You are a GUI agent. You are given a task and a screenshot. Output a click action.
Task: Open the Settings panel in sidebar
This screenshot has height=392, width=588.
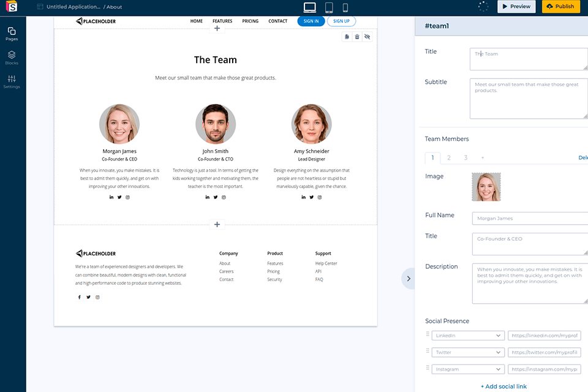12,81
